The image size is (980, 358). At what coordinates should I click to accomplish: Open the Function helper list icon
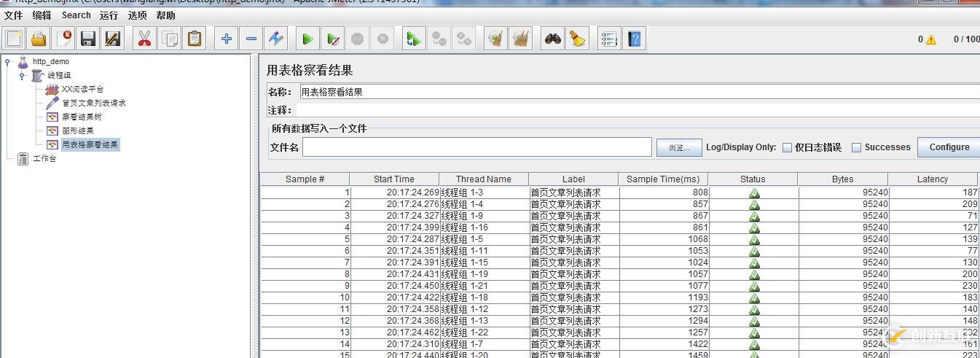(x=609, y=39)
